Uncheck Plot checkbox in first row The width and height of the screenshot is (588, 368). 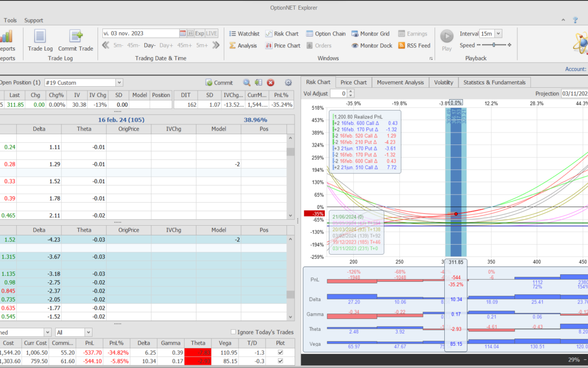click(x=280, y=353)
